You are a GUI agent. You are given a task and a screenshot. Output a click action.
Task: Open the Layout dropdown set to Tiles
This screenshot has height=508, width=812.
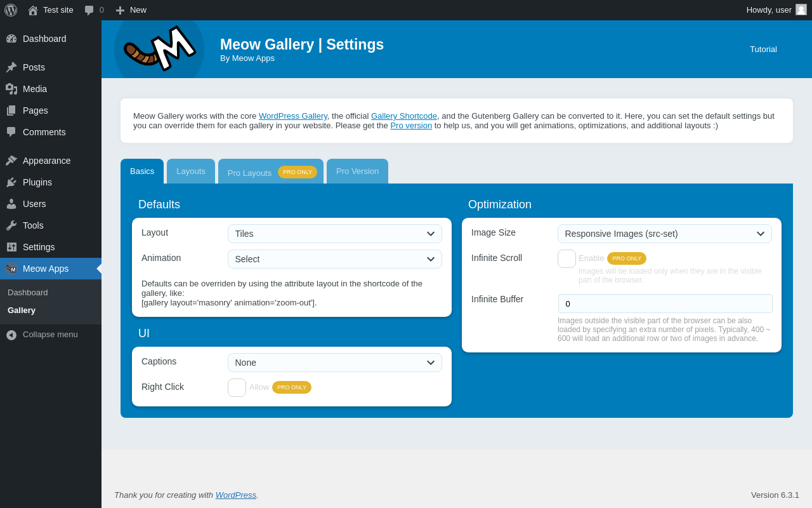pos(335,234)
